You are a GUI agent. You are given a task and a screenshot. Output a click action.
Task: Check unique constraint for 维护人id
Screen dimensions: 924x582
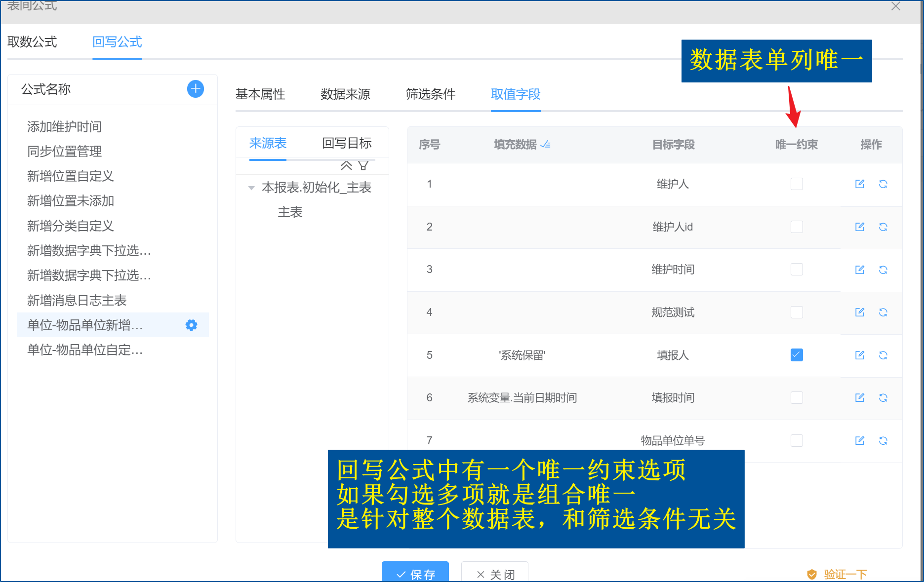click(x=797, y=227)
